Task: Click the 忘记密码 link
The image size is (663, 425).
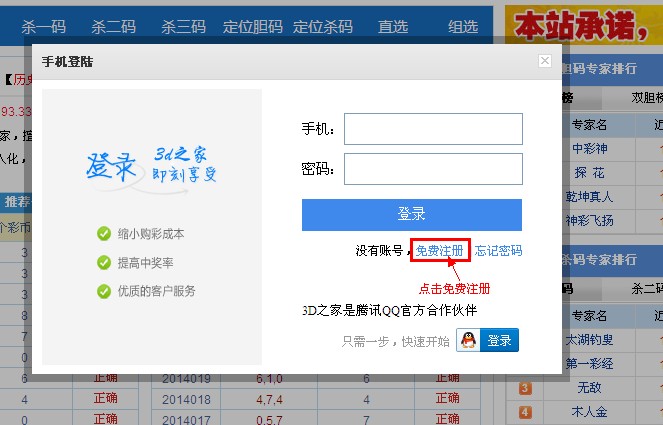Action: click(498, 251)
